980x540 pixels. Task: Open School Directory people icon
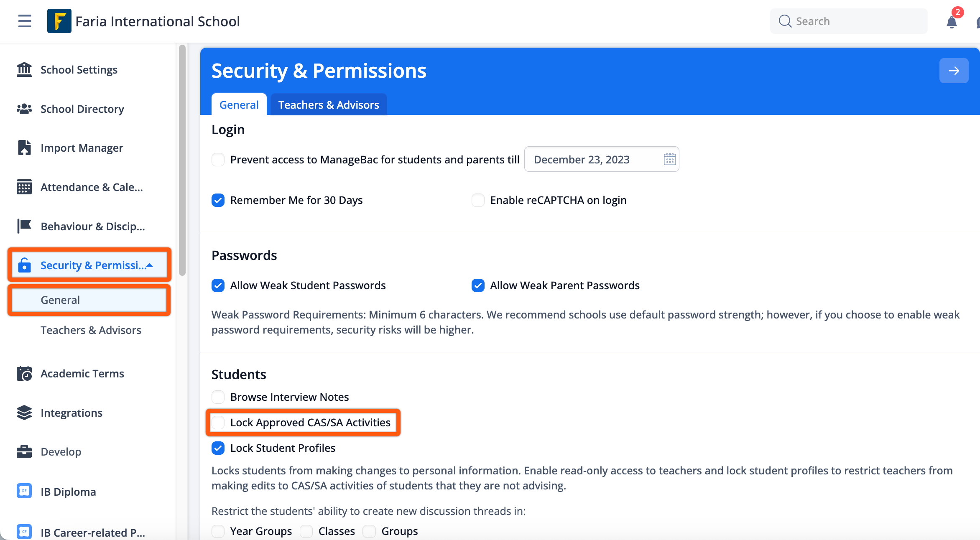(x=24, y=109)
